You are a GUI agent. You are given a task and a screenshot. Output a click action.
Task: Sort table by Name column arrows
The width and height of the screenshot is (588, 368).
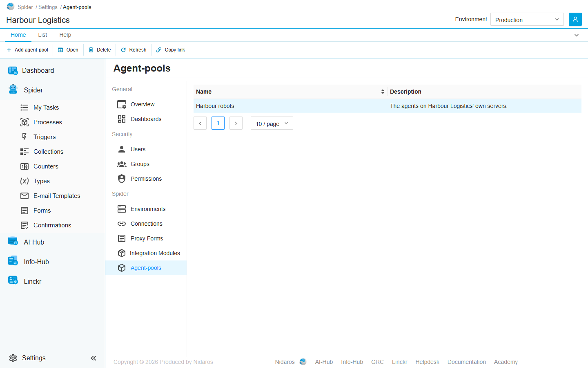tap(383, 92)
